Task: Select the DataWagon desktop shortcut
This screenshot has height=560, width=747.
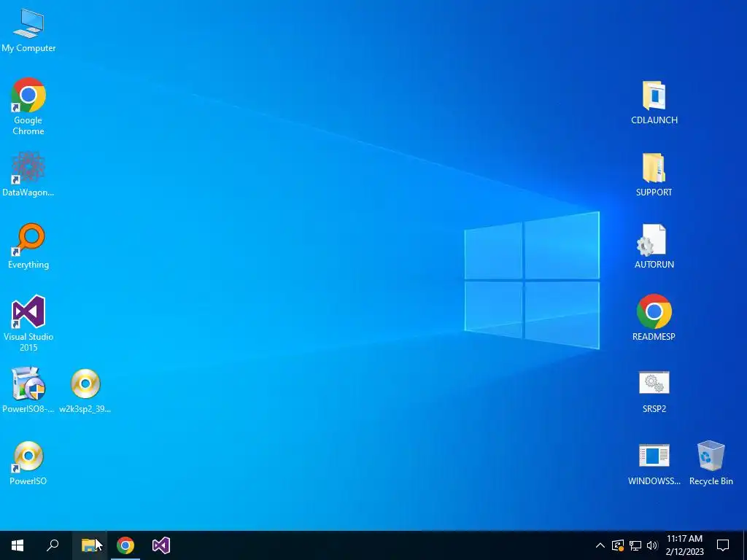Action: pyautogui.click(x=28, y=174)
